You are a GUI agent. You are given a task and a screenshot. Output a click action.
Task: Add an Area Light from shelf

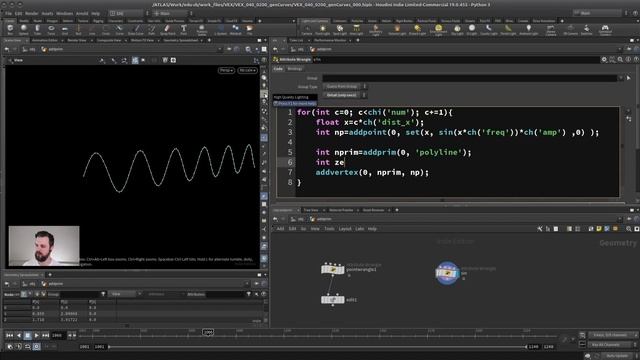coord(356,29)
